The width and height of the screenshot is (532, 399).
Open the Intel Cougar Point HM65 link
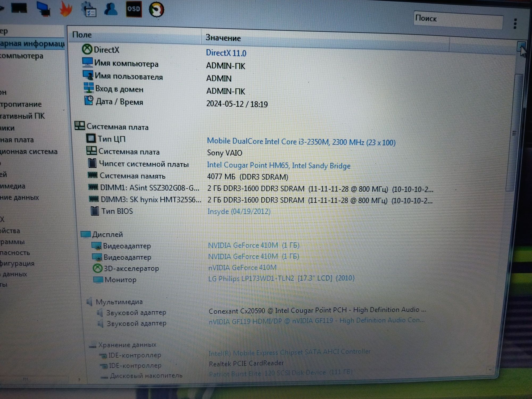point(279,165)
